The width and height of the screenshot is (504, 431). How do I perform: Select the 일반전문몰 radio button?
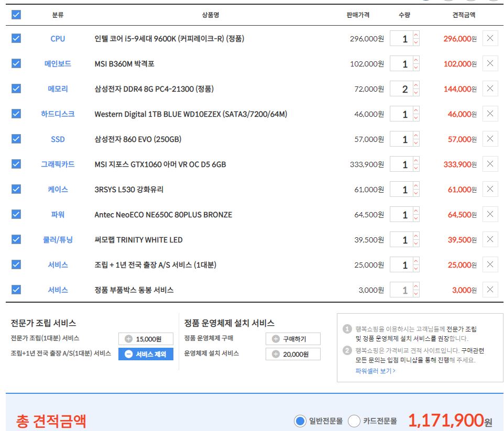[x=300, y=421]
